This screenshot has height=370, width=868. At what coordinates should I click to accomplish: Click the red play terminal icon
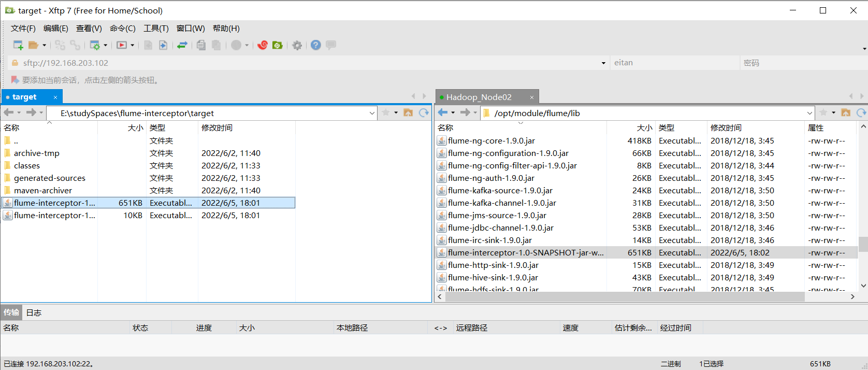coord(122,45)
